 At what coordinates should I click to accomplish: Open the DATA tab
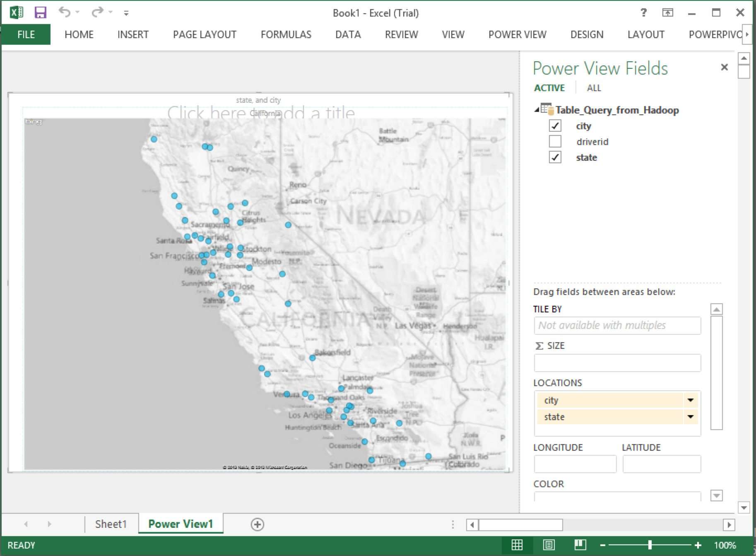348,34
